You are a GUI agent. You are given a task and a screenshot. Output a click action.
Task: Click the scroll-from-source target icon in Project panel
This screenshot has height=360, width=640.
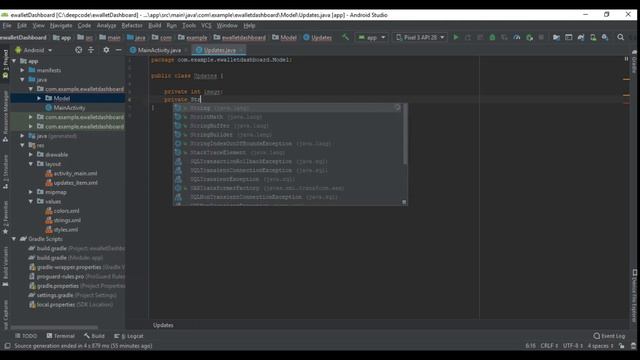(x=78, y=50)
